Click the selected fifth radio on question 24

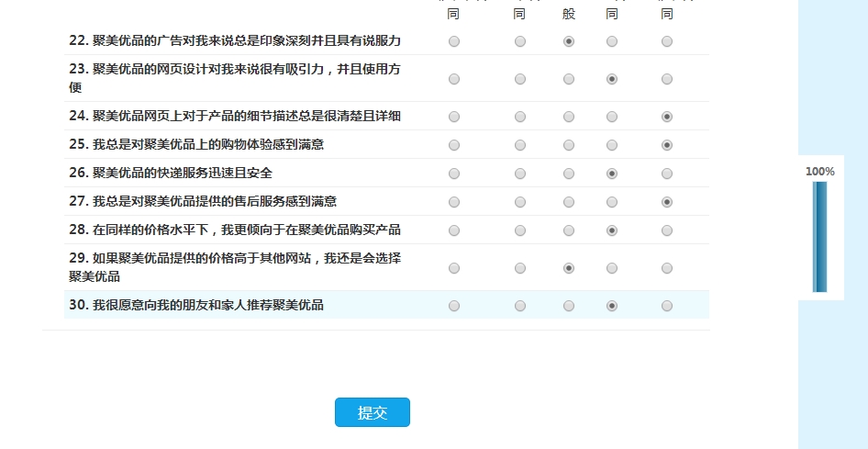(667, 117)
